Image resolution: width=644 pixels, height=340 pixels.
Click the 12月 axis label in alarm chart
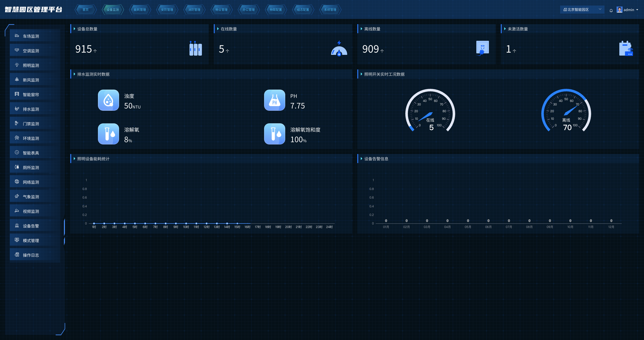(x=611, y=227)
